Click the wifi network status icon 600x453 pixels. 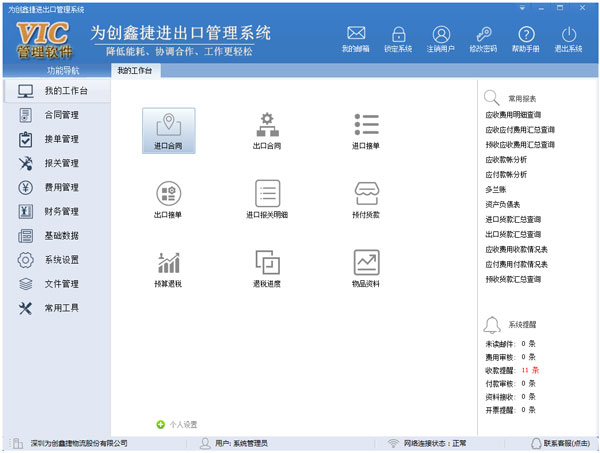393,443
